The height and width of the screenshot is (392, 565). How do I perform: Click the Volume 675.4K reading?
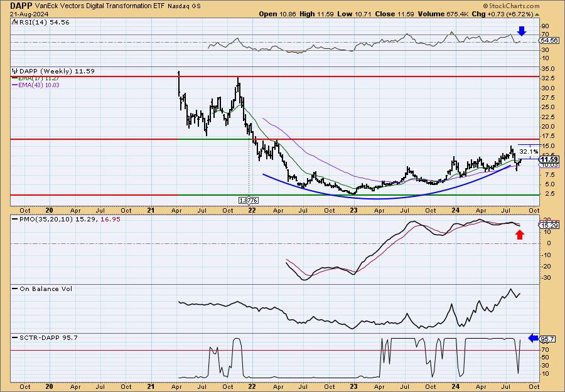pyautogui.click(x=444, y=14)
